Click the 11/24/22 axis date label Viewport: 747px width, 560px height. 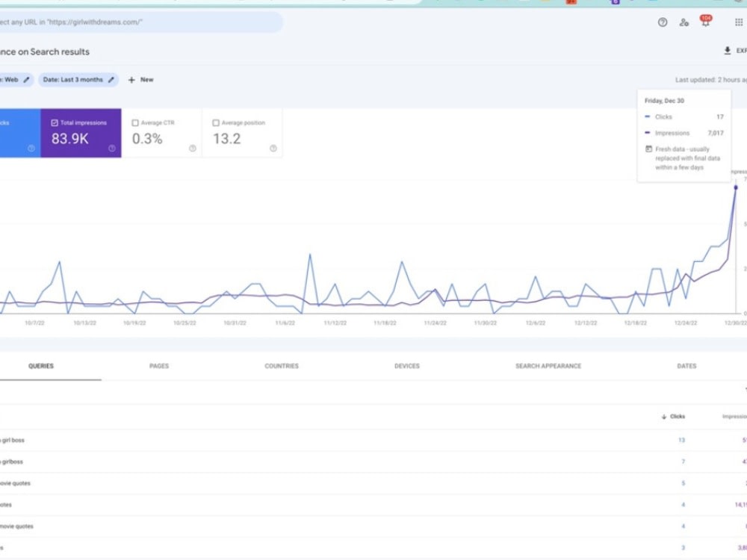(x=435, y=323)
